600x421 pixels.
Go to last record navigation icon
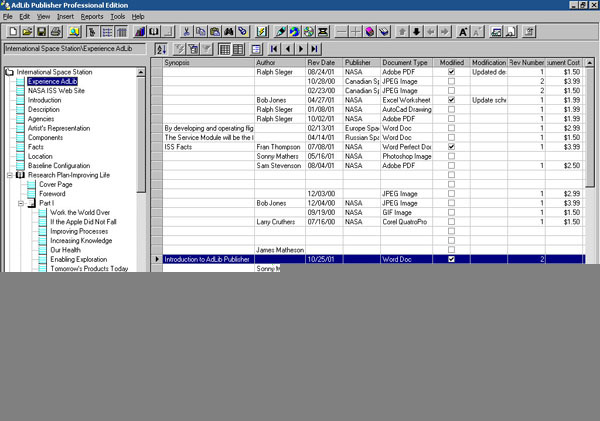[x=314, y=49]
